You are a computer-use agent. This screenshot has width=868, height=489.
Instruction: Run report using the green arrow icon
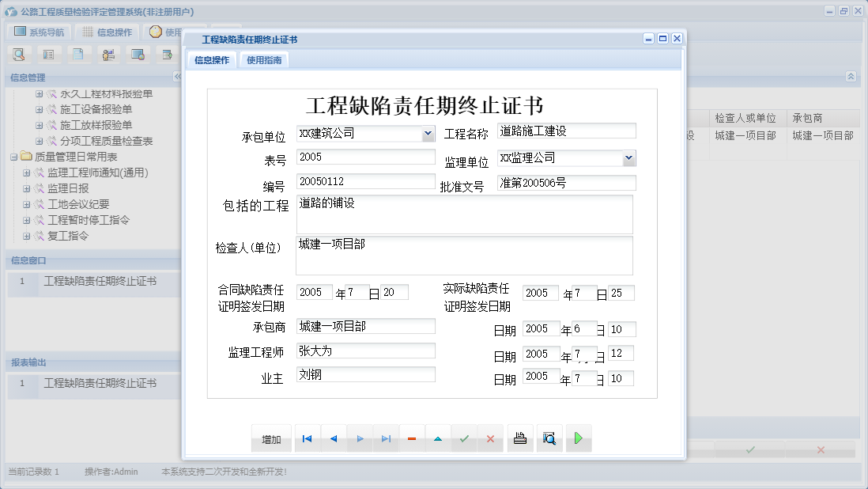[x=578, y=438]
